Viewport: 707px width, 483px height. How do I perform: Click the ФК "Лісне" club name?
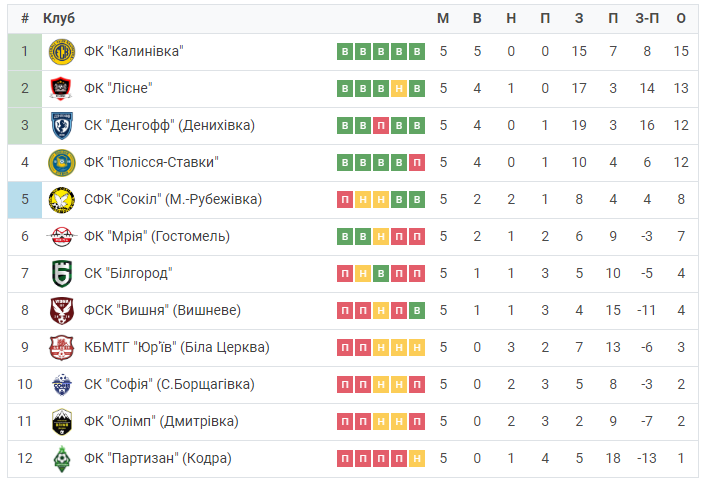coord(118,88)
